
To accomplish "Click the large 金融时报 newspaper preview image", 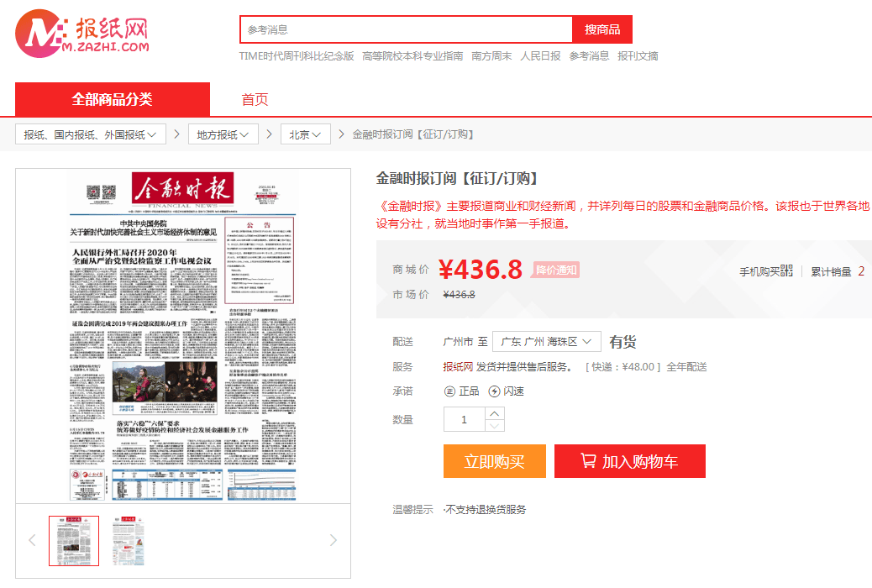I will [183, 336].
